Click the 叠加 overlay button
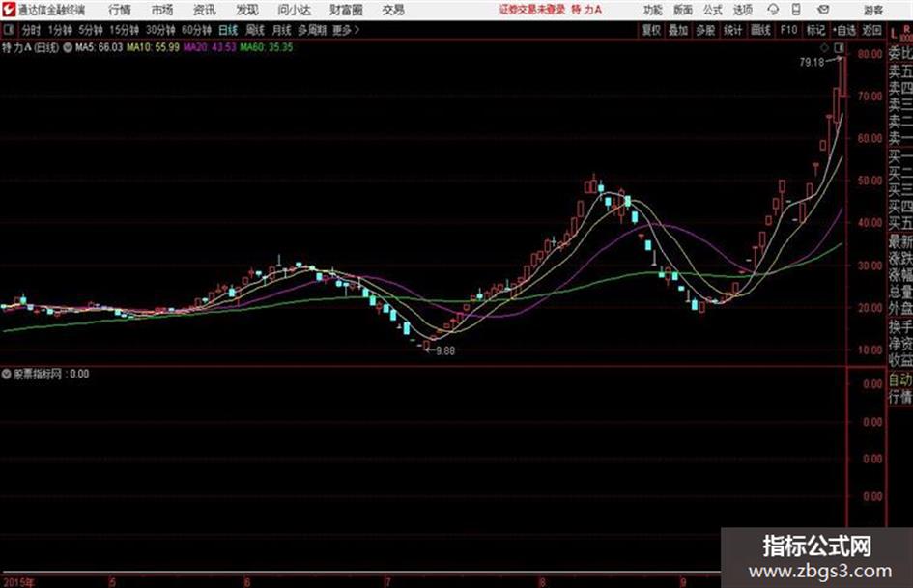 coord(678,30)
